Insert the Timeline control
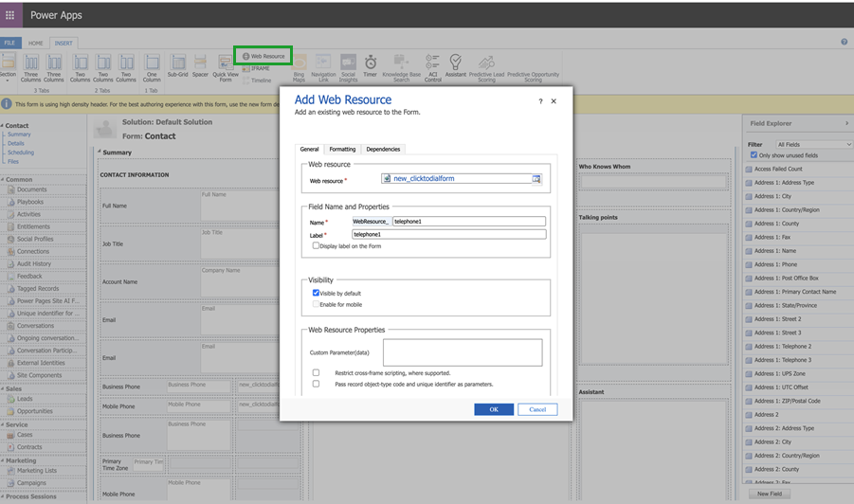This screenshot has height=504, width=854. [x=257, y=80]
